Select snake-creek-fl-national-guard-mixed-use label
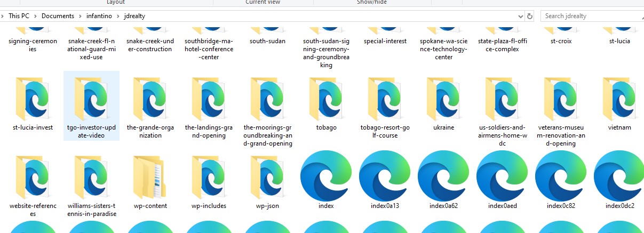Screen dimensions: 644x233 (91, 49)
